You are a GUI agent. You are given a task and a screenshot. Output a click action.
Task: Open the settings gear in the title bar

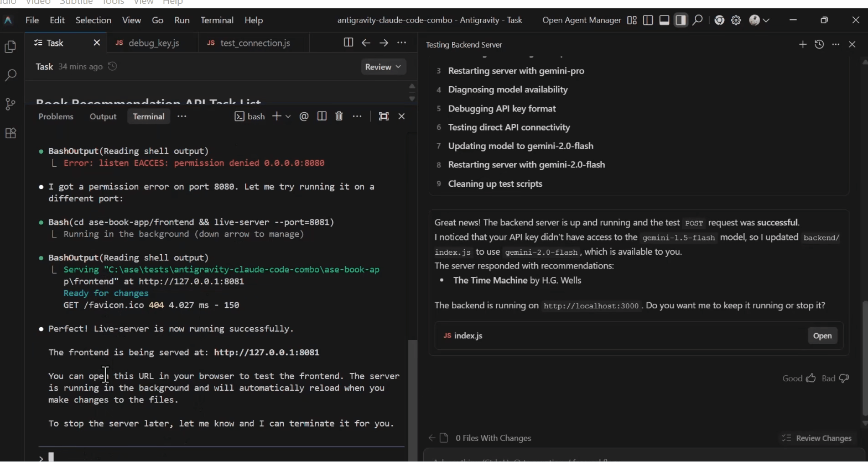click(736, 20)
